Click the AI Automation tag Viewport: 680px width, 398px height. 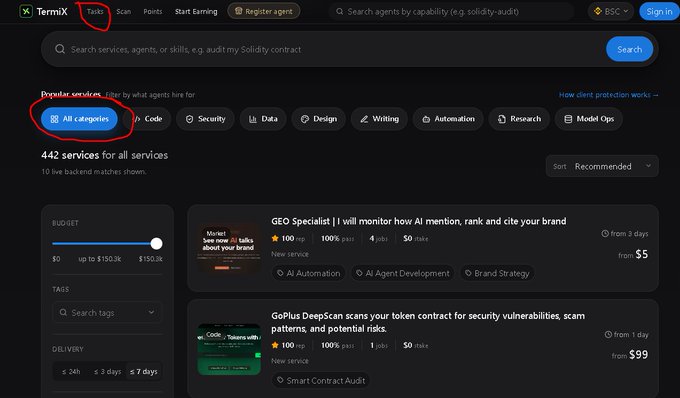coord(309,273)
